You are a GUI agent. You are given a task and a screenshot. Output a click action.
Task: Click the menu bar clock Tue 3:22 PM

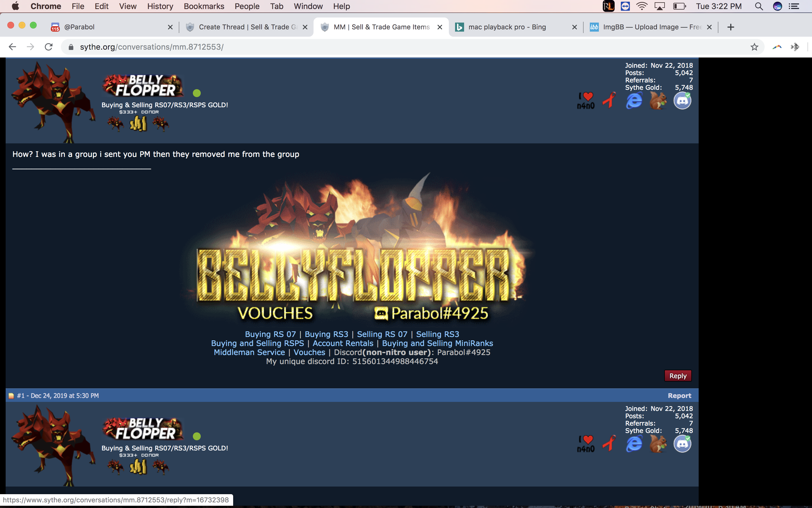tap(719, 6)
